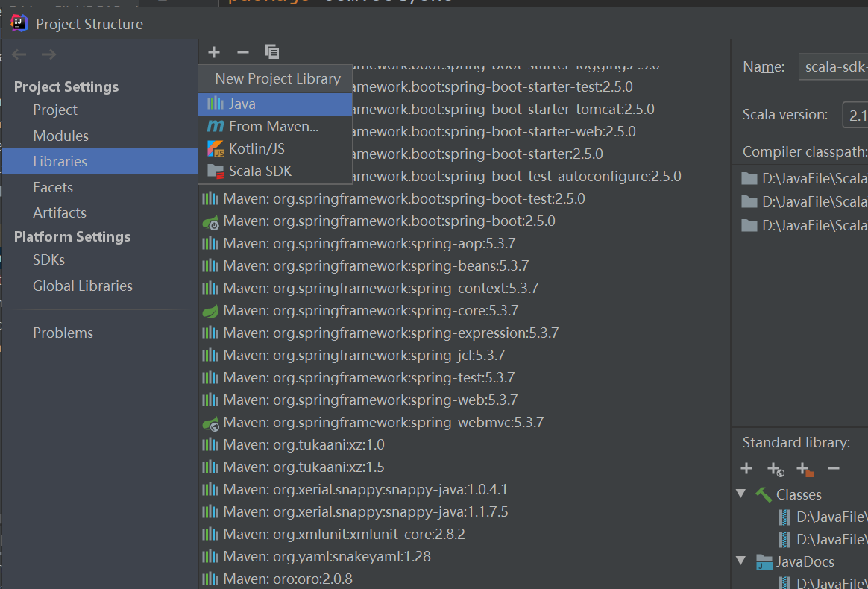Select xmlunit-core:2.8.2 library

point(333,534)
